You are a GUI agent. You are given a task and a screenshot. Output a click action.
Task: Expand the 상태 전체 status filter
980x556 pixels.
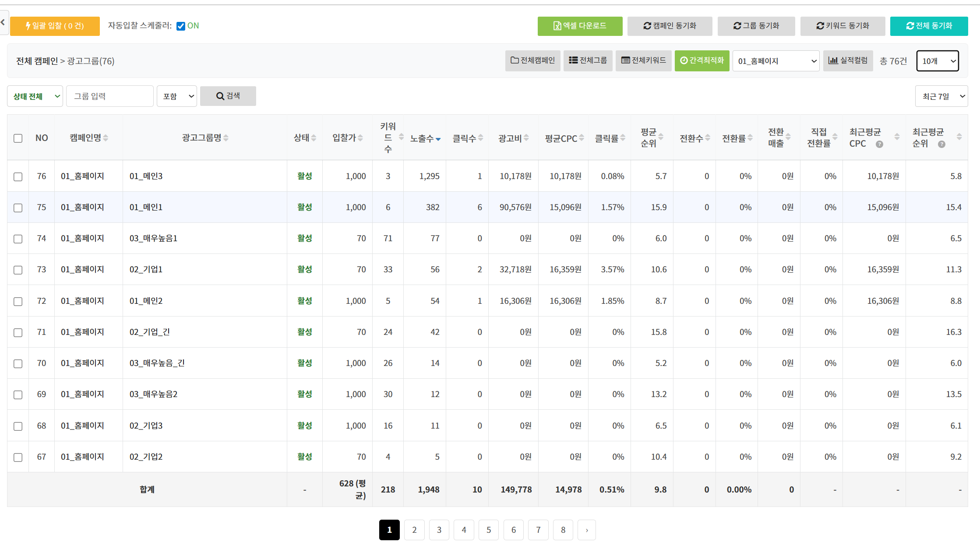[x=35, y=96]
